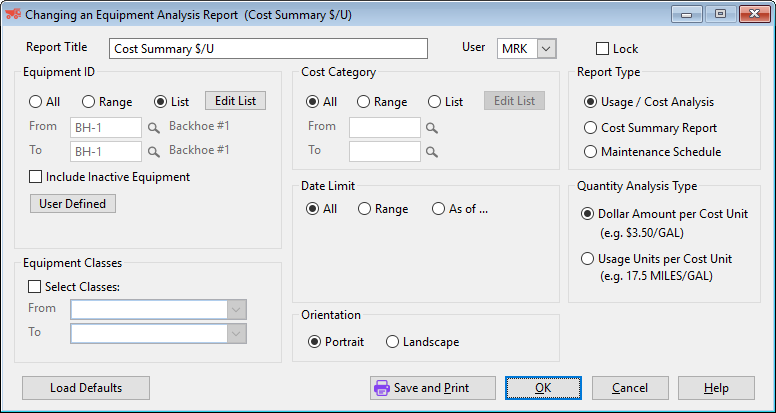Click the magnifier next to Equipment ID To field

pos(154,152)
